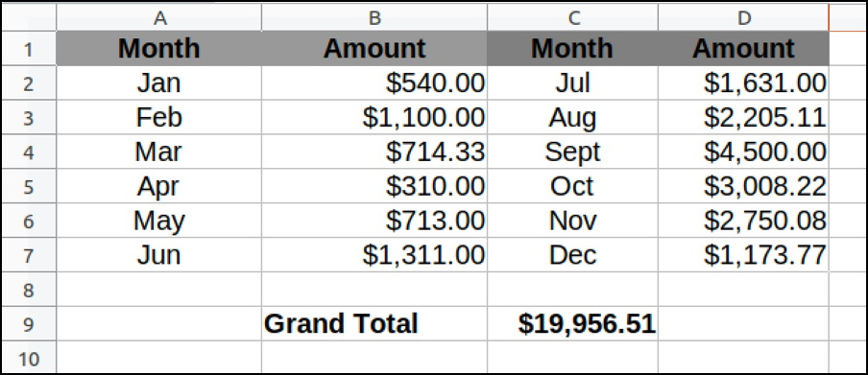
Task: Select the Dec month cell
Action: pyautogui.click(x=573, y=254)
